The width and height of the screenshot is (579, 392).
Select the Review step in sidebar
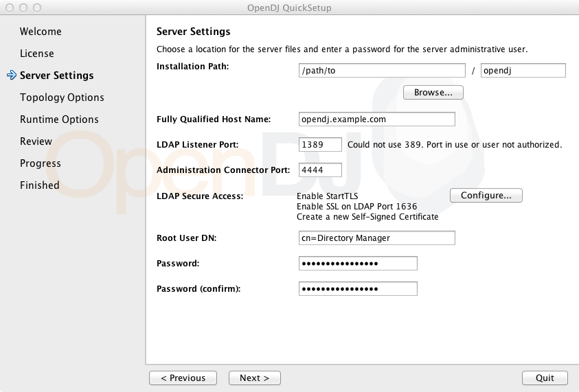point(36,141)
